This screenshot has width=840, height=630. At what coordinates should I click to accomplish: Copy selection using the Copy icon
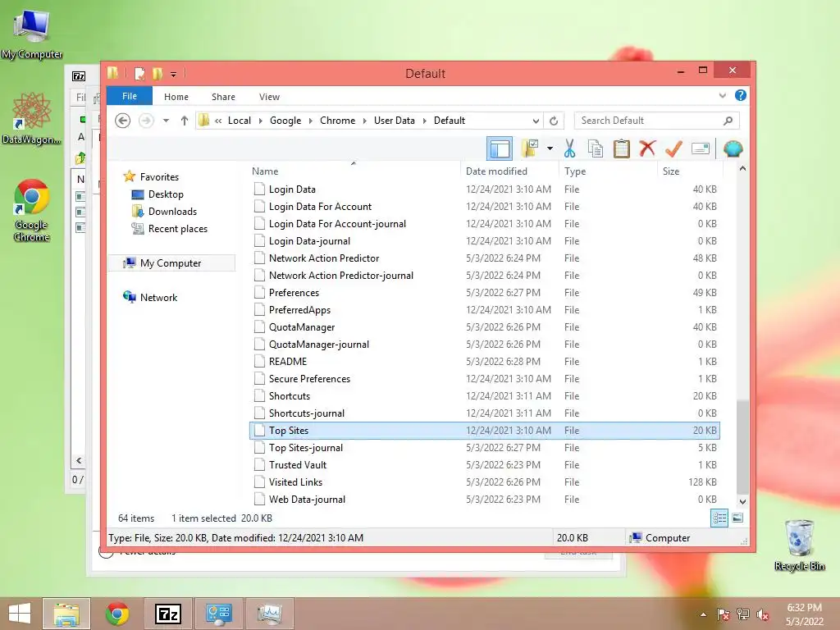596,148
